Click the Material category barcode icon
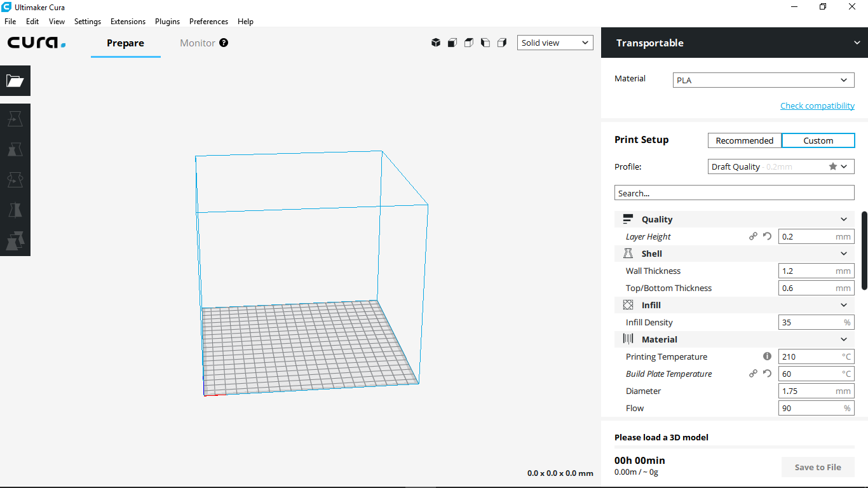 [x=628, y=339]
